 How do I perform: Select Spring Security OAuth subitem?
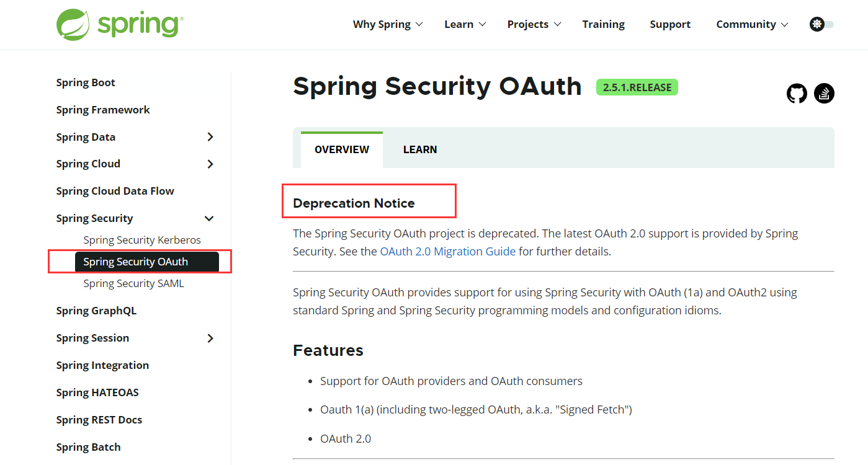[147, 262]
